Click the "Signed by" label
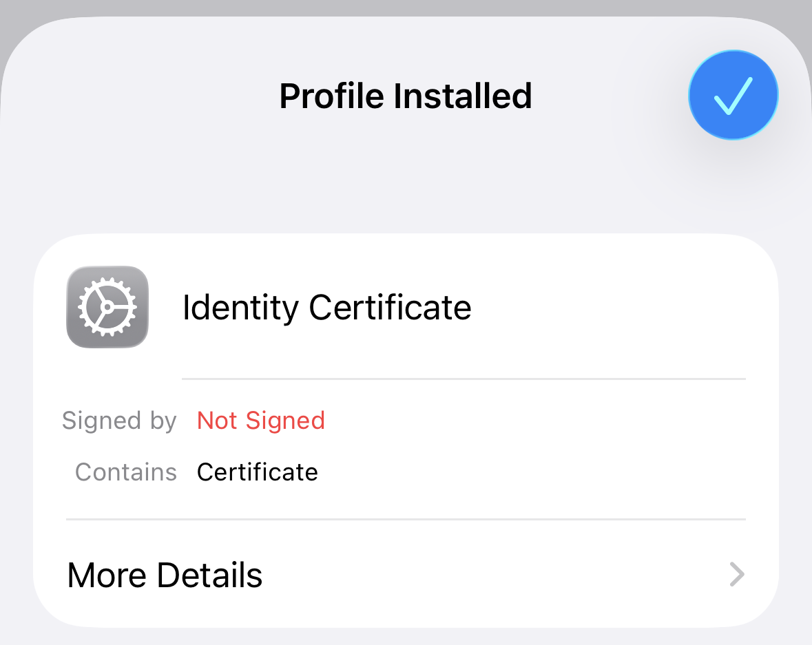This screenshot has height=645, width=812. 119,421
